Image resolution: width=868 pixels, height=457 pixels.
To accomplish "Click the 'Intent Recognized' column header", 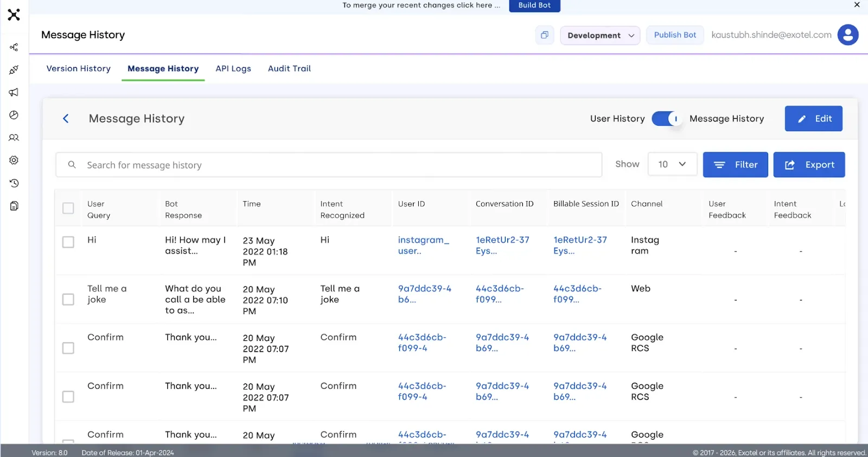I will coord(342,210).
